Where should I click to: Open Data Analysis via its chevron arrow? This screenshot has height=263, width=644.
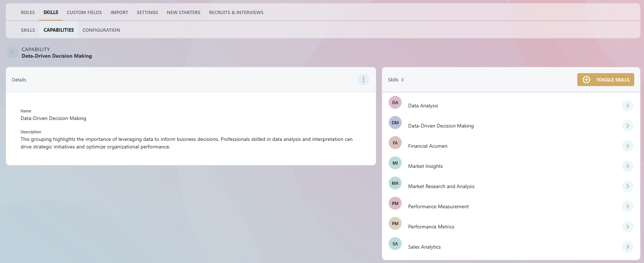628,106
